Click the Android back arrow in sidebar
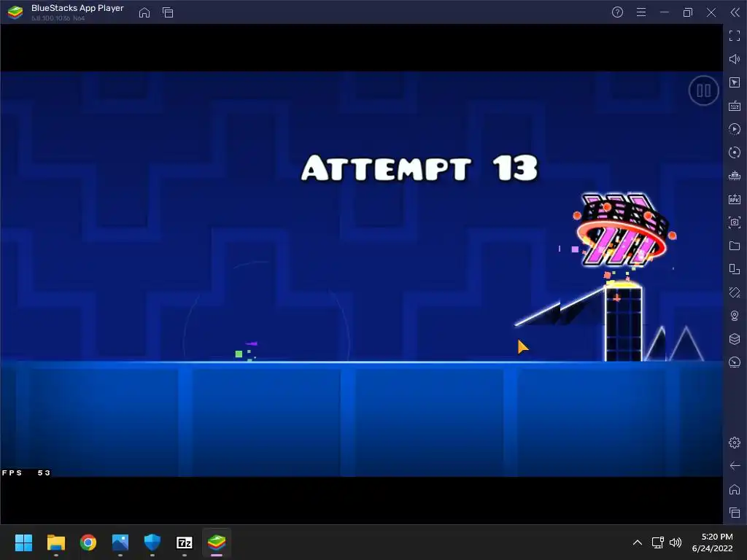This screenshot has width=747, height=560. coord(735,466)
